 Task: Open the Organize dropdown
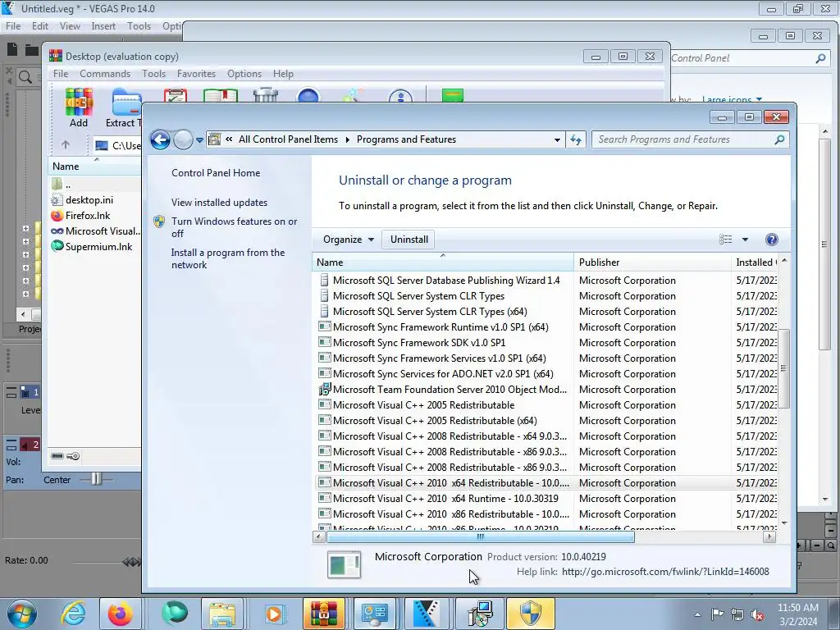tap(348, 240)
